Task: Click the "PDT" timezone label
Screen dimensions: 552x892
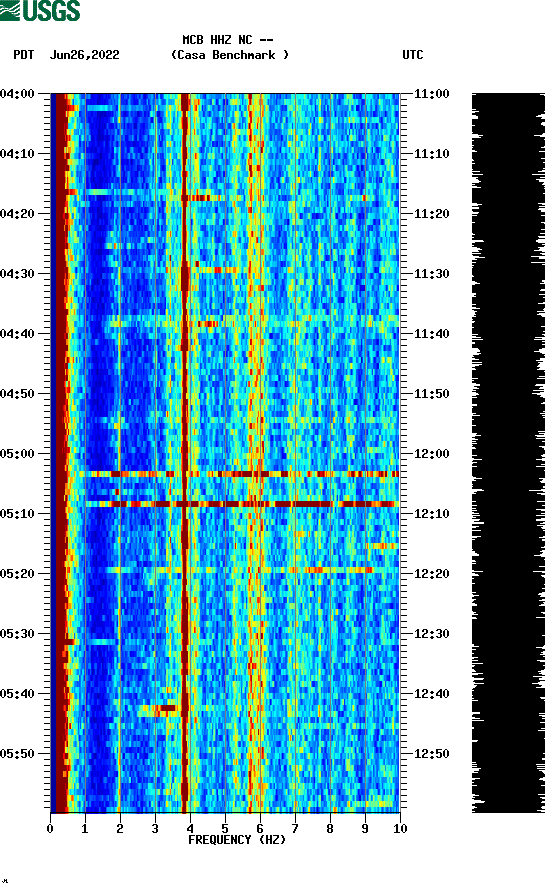Action: 23,55
